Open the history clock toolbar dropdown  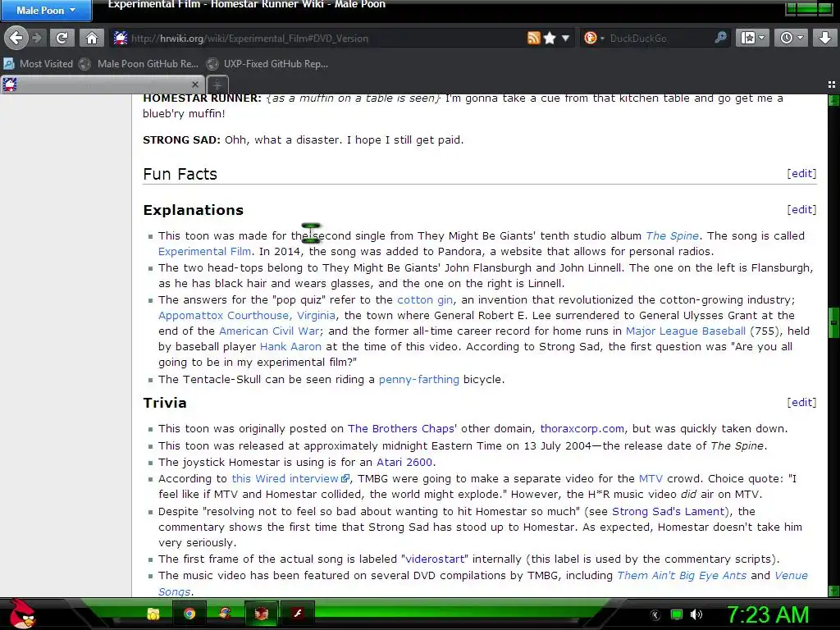[792, 38]
